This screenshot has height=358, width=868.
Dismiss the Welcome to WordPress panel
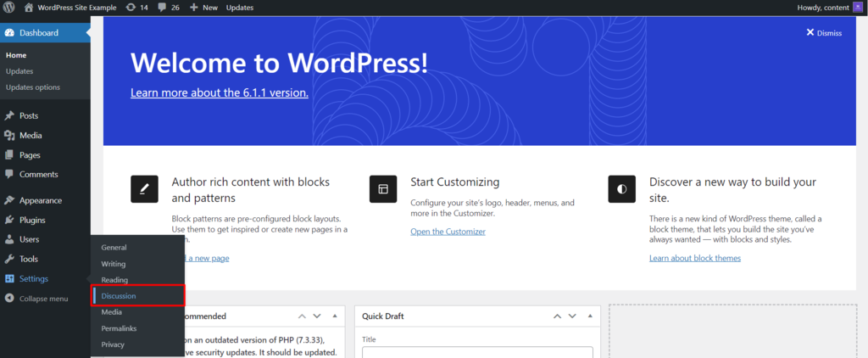[x=824, y=33]
